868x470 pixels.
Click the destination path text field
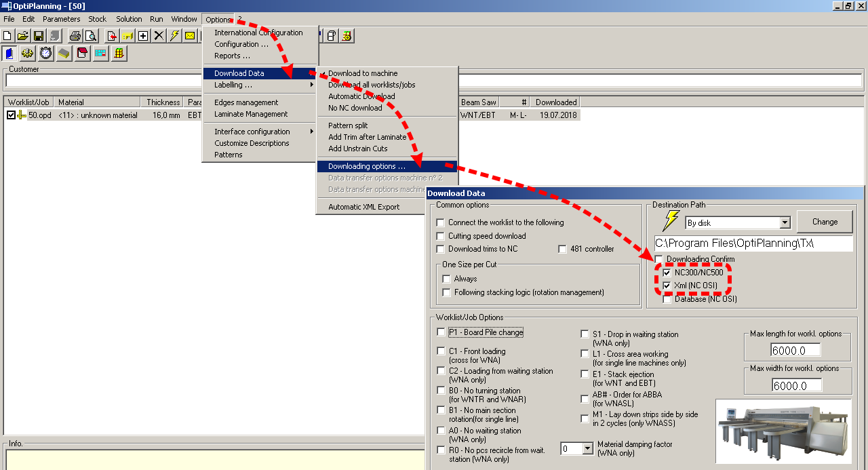coord(753,243)
